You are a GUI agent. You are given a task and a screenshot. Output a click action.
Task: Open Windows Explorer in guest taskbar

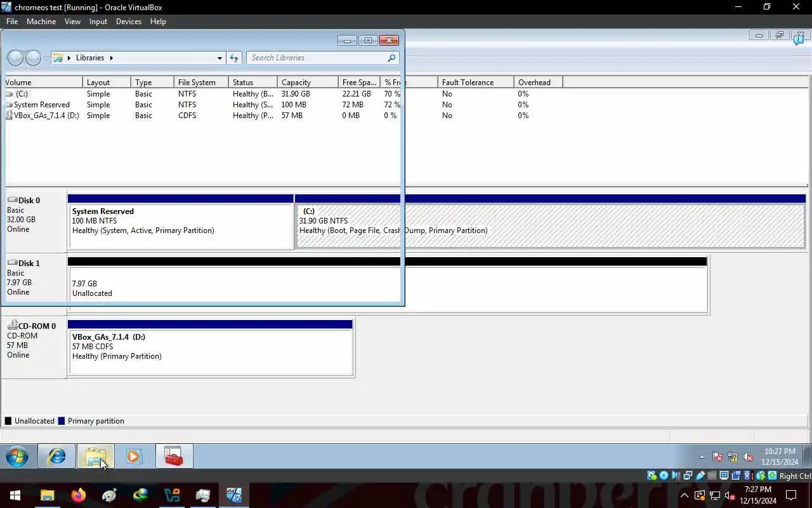coord(96,456)
